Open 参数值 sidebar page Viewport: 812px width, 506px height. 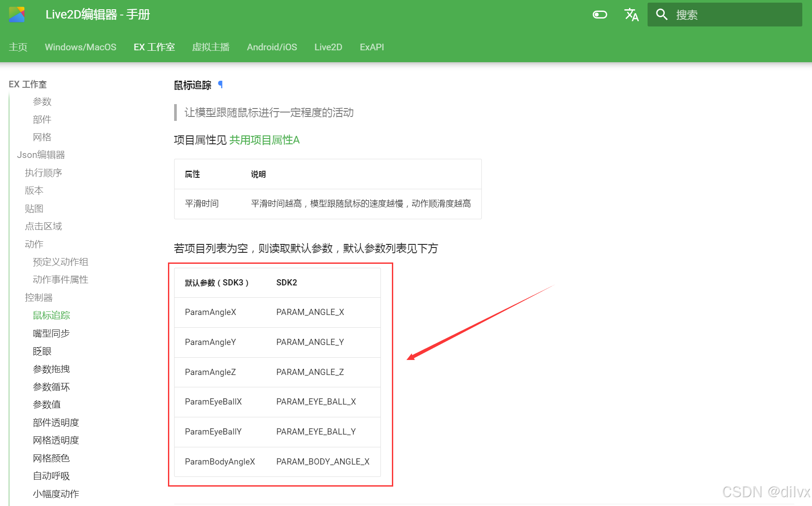(47, 405)
